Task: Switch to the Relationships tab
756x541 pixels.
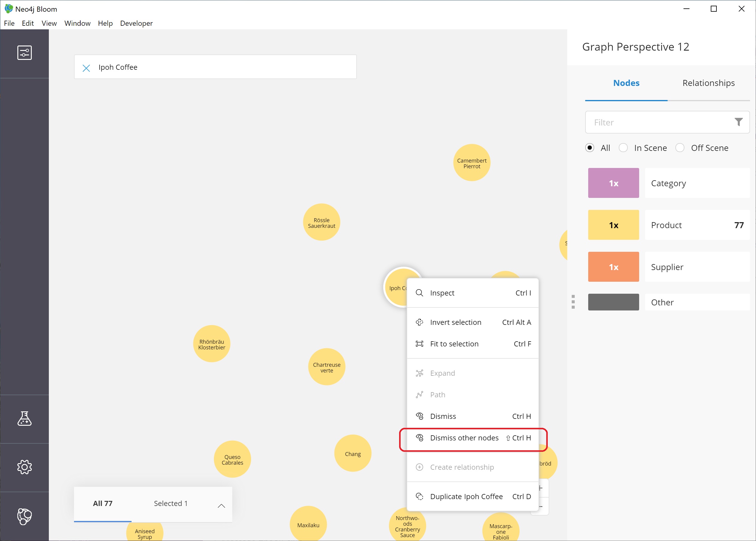Action: coord(709,83)
